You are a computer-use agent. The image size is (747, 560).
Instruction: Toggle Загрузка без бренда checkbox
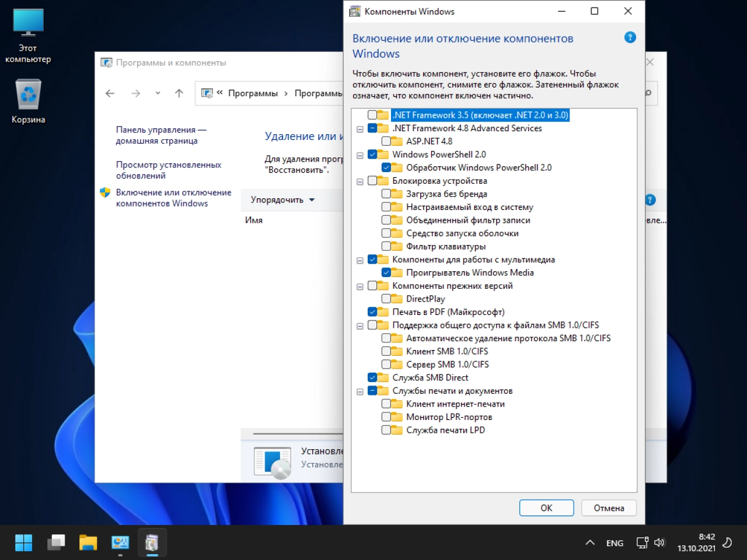click(386, 194)
